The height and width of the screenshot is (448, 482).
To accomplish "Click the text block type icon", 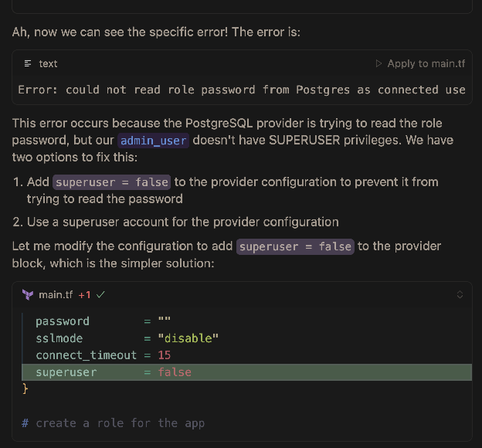I will pos(28,63).
